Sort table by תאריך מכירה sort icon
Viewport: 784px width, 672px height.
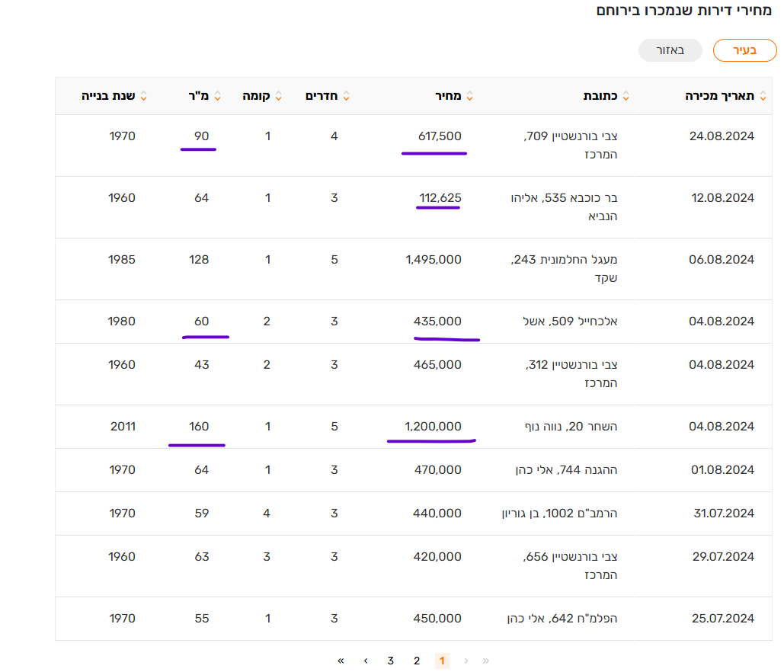click(760, 96)
